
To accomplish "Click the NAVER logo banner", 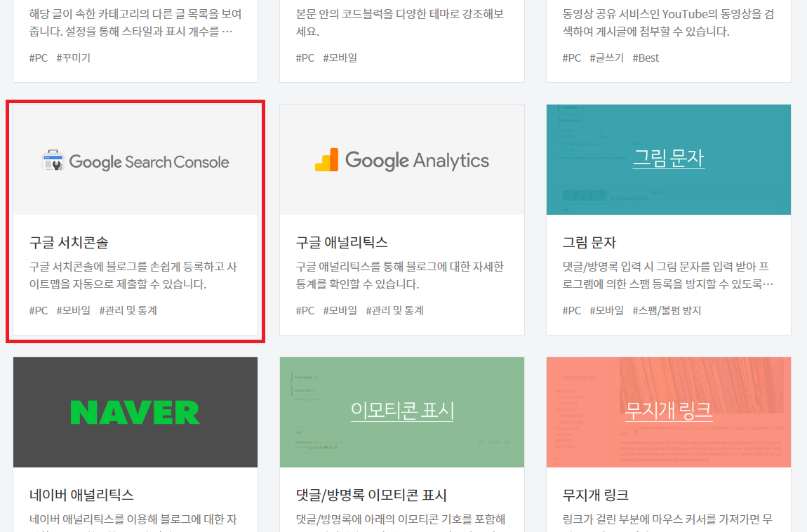I will [x=135, y=412].
